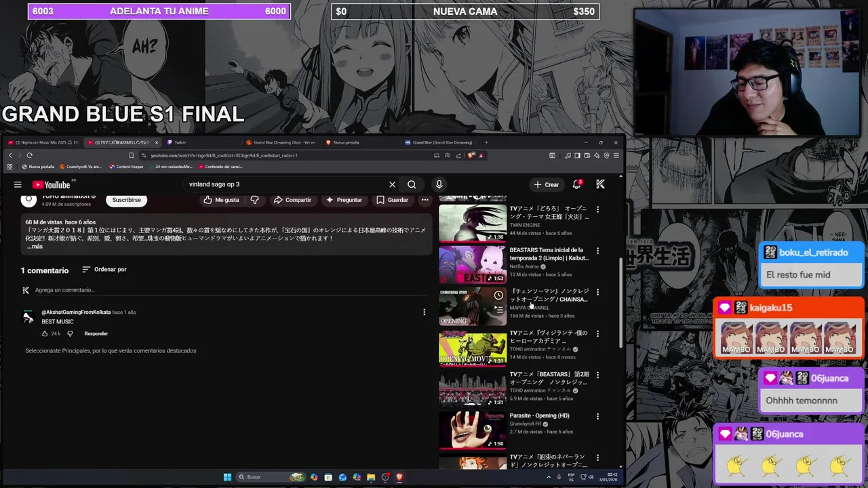
Task: Open the @AkshatGamingFromKolkata channel link
Action: (x=76, y=312)
